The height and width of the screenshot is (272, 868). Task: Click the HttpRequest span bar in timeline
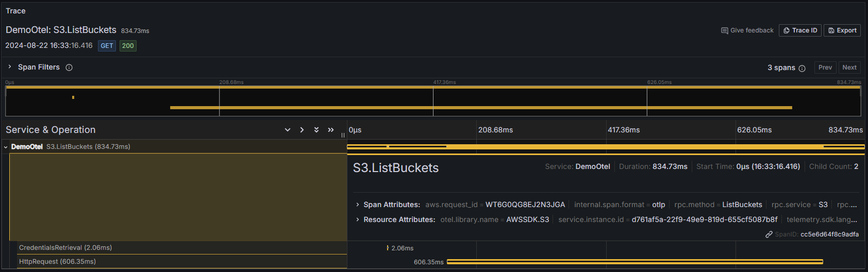[x=635, y=262]
